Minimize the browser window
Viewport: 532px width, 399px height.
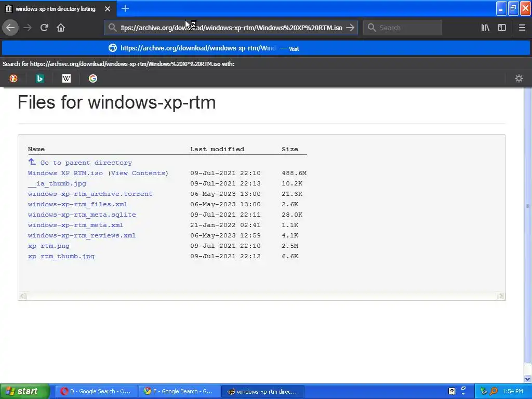[x=501, y=8]
